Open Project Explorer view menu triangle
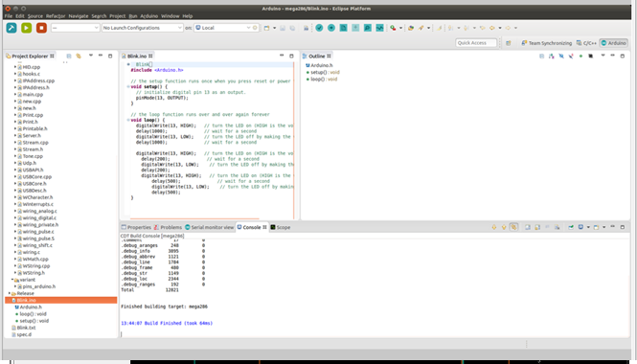 point(91,56)
